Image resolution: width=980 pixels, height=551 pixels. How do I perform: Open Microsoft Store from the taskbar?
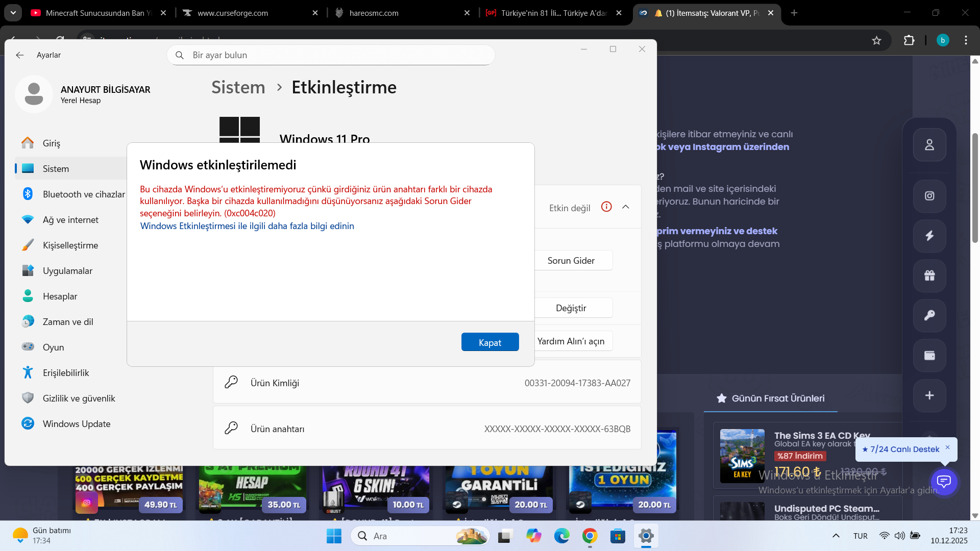pyautogui.click(x=618, y=536)
